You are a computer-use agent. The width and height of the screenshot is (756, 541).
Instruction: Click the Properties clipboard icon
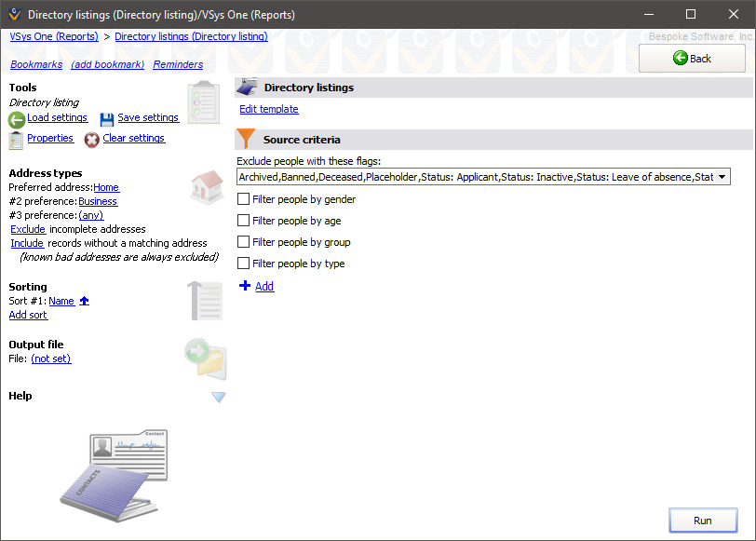pyautogui.click(x=14, y=138)
